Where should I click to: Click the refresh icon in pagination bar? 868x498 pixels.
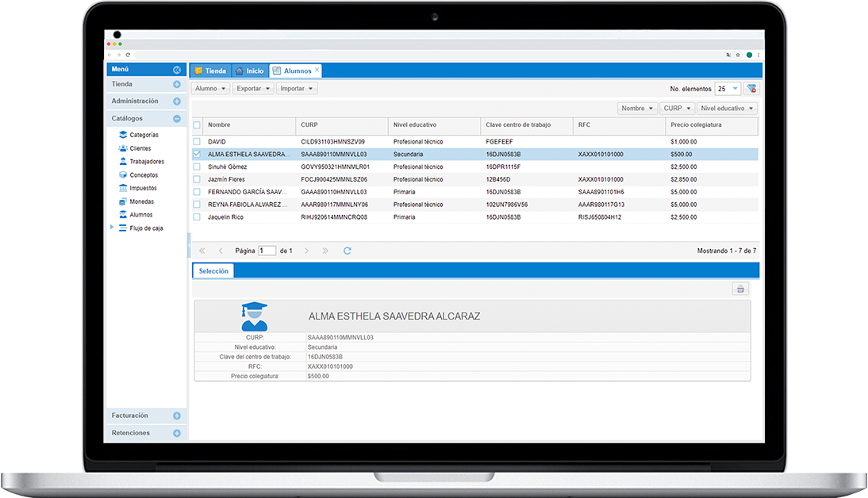click(347, 251)
